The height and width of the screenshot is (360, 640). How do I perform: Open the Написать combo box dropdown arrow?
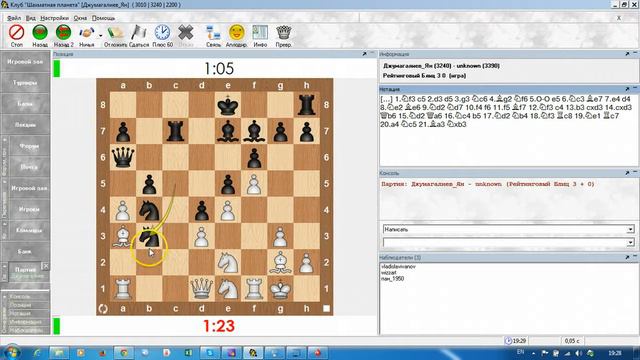[630, 229]
